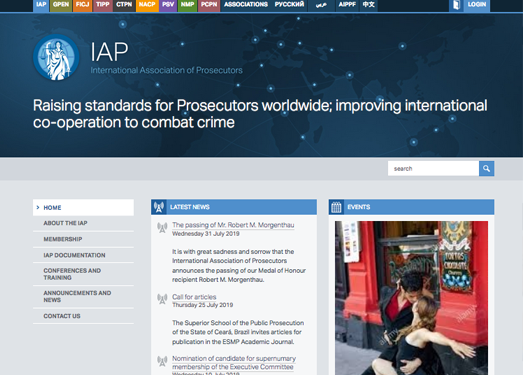This screenshot has height=375, width=523.
Task: Click 'Thursday 25 July 2019' date text
Action: click(202, 305)
